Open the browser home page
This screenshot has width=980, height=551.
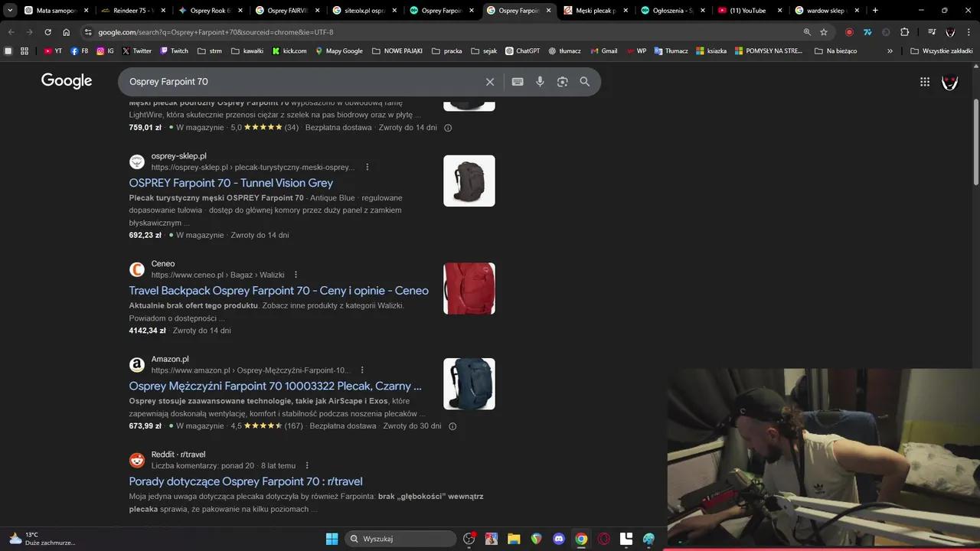click(67, 32)
